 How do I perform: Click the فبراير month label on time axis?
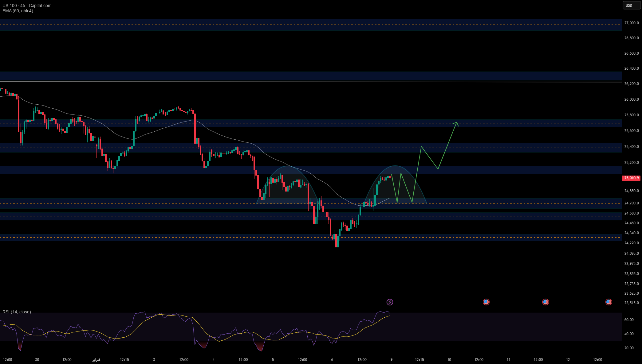click(x=96, y=360)
